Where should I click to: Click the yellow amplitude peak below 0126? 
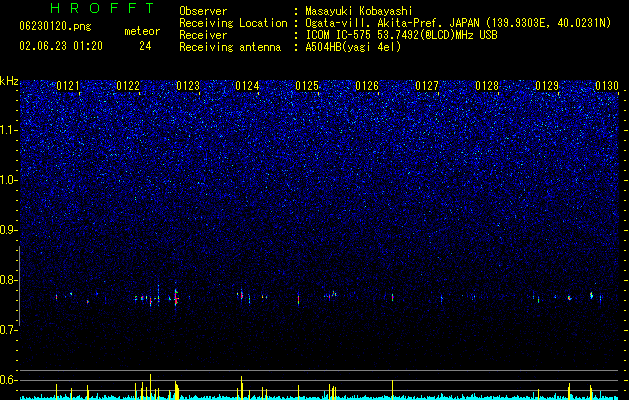tap(392, 389)
